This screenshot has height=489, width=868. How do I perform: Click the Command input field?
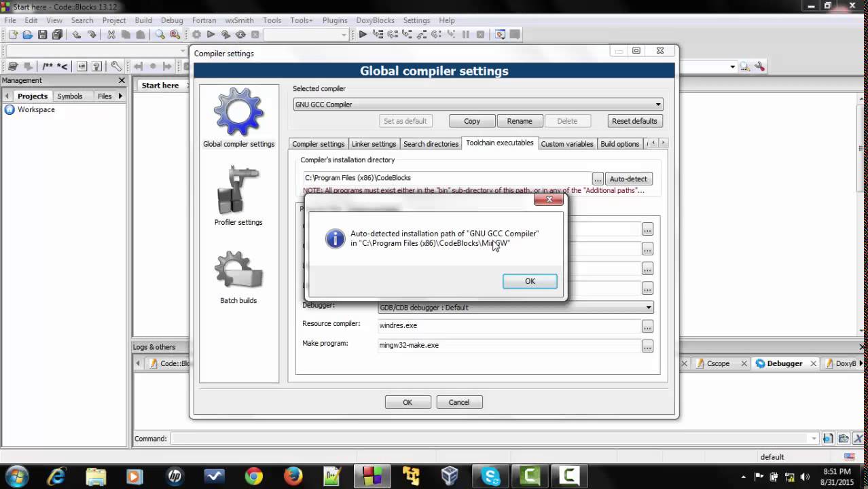(494, 439)
